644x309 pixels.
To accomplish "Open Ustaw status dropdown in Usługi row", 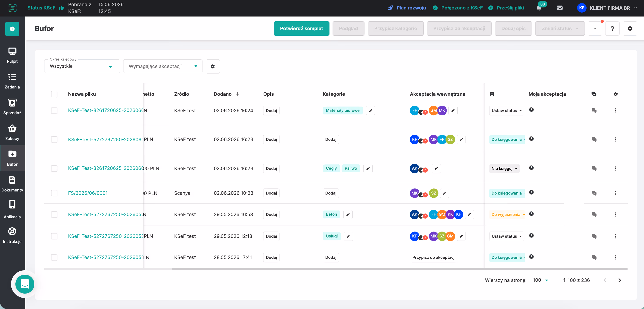I will tap(506, 236).
